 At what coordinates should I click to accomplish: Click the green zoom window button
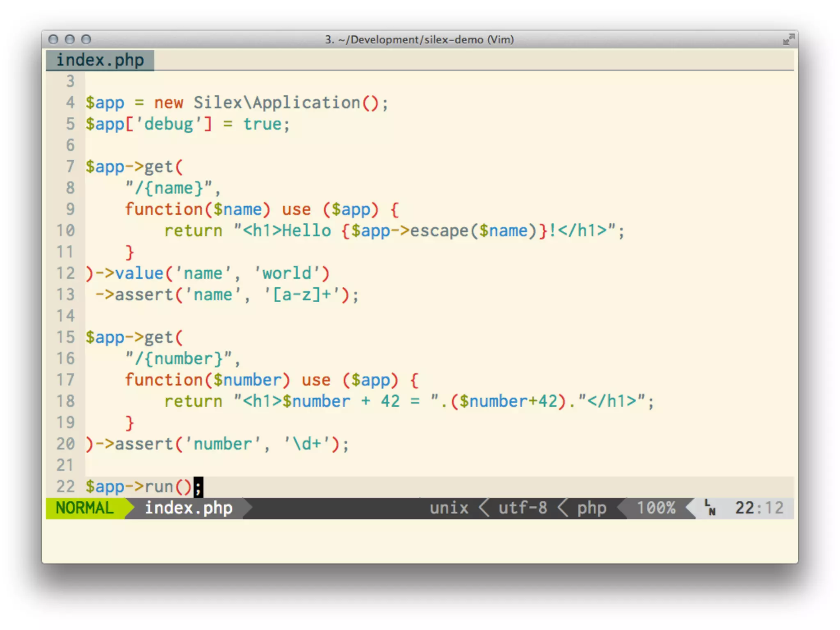coord(86,39)
